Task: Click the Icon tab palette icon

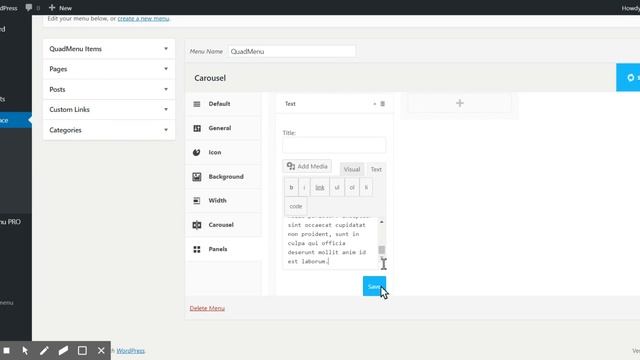Action: 197,152
